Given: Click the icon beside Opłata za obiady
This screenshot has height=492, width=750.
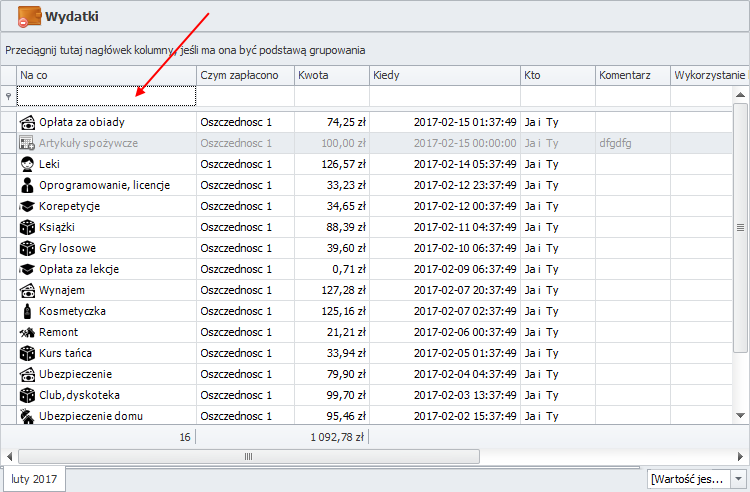Looking at the screenshot, I should [28, 122].
